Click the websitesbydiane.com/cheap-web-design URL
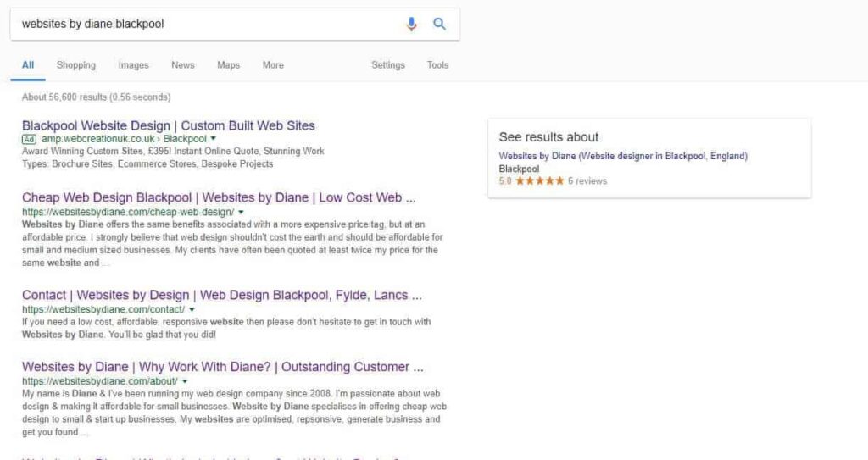This screenshot has height=460, width=868. click(128, 212)
